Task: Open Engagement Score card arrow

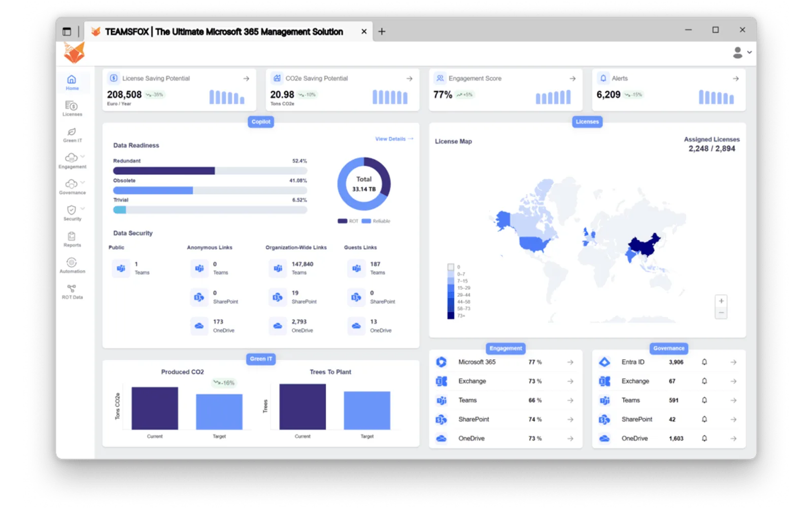Action: (572, 79)
